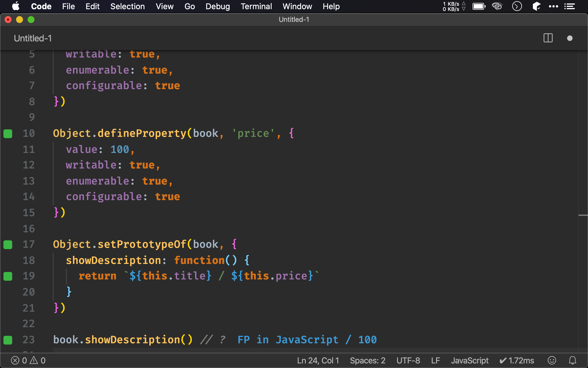
Task: Open the Debug menu
Action: pos(218,6)
